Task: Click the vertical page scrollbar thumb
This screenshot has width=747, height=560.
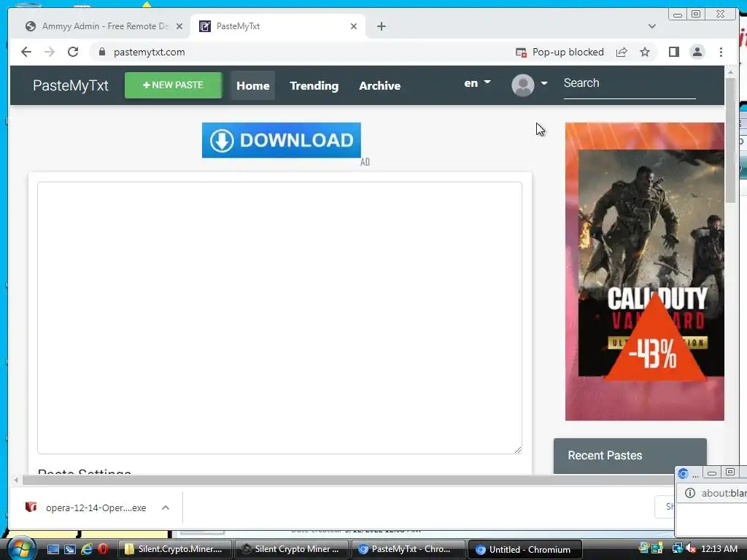Action: click(730, 139)
